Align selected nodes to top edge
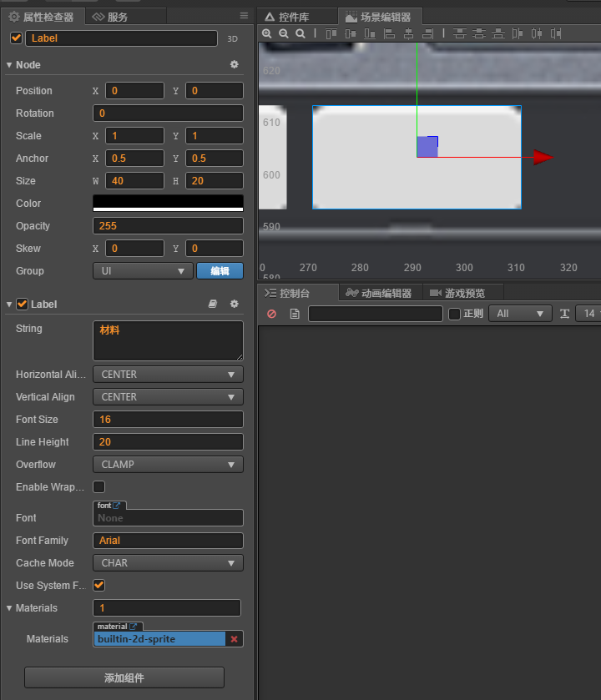This screenshot has width=601, height=700. 331,33
